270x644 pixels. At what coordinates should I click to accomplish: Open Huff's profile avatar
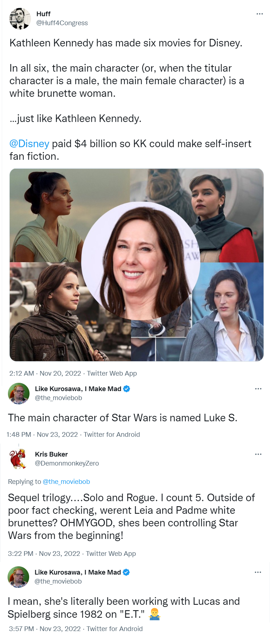pyautogui.click(x=20, y=18)
